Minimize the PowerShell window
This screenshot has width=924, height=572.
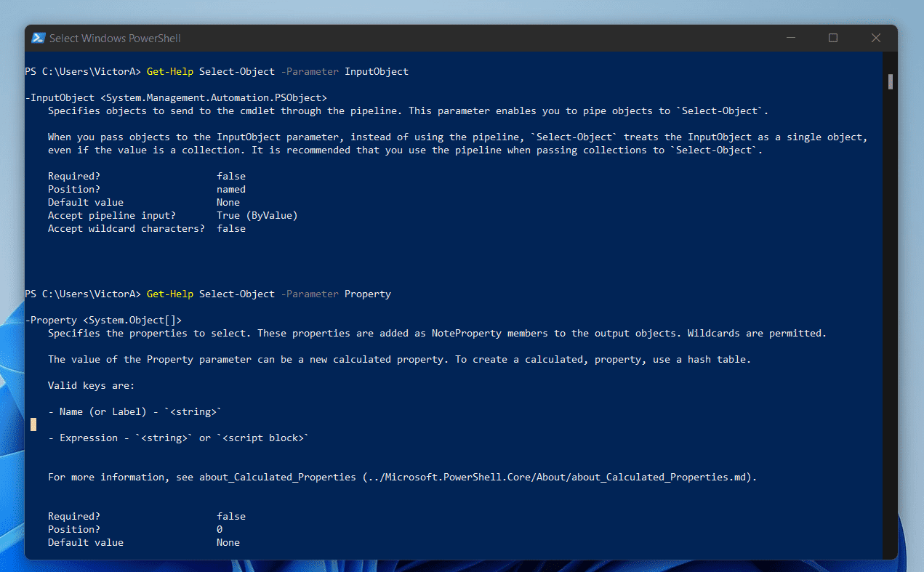tap(790, 38)
